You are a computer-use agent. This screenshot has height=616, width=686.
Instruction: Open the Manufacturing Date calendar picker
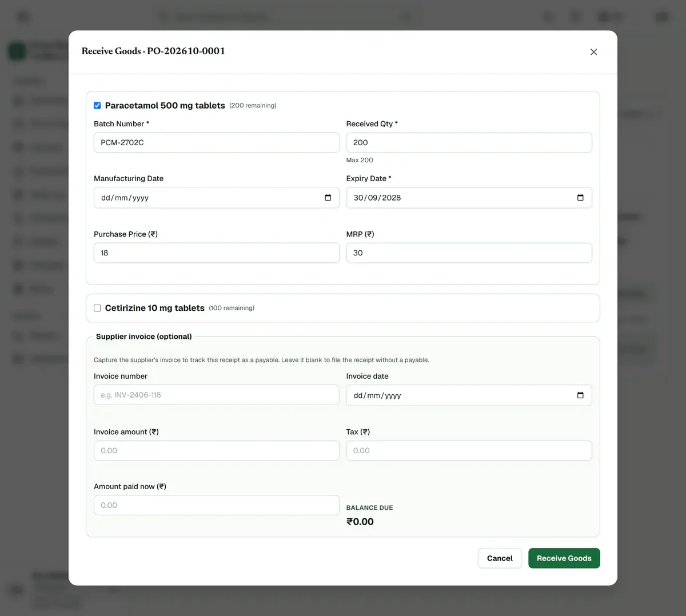328,198
